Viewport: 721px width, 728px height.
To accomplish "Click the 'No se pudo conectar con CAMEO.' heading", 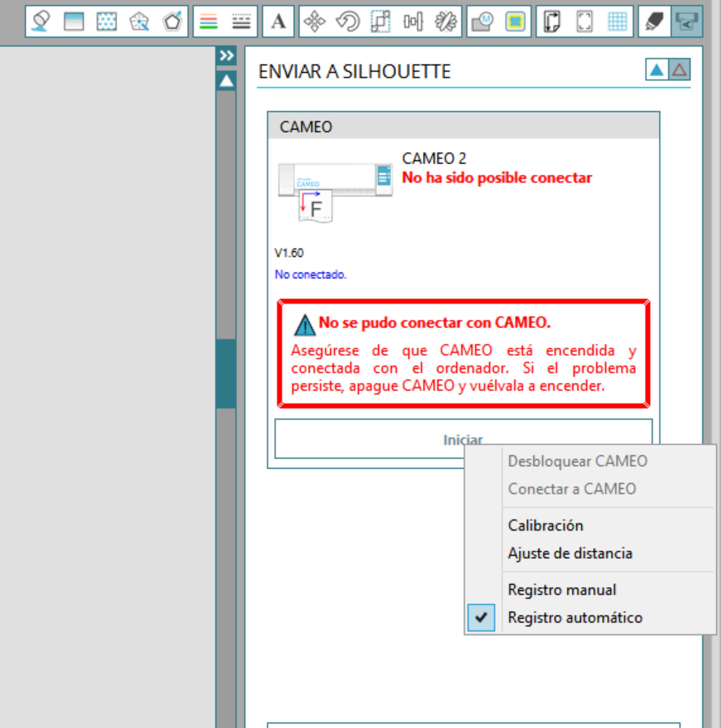I will 435,323.
